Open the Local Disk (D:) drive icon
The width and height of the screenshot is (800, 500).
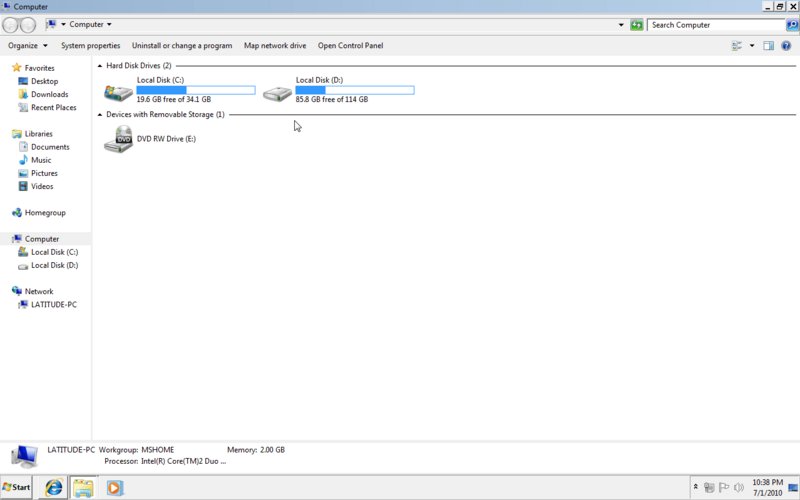click(x=277, y=93)
